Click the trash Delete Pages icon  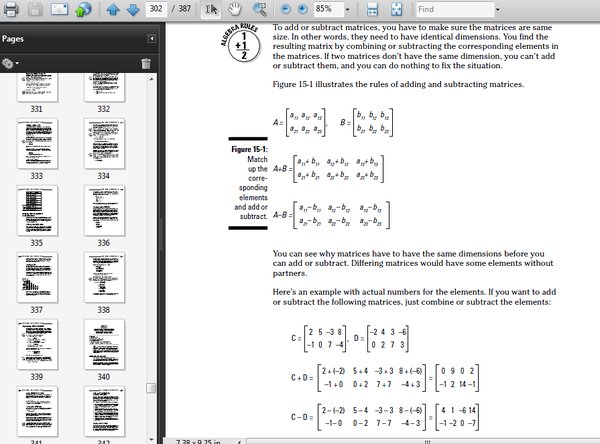point(146,64)
